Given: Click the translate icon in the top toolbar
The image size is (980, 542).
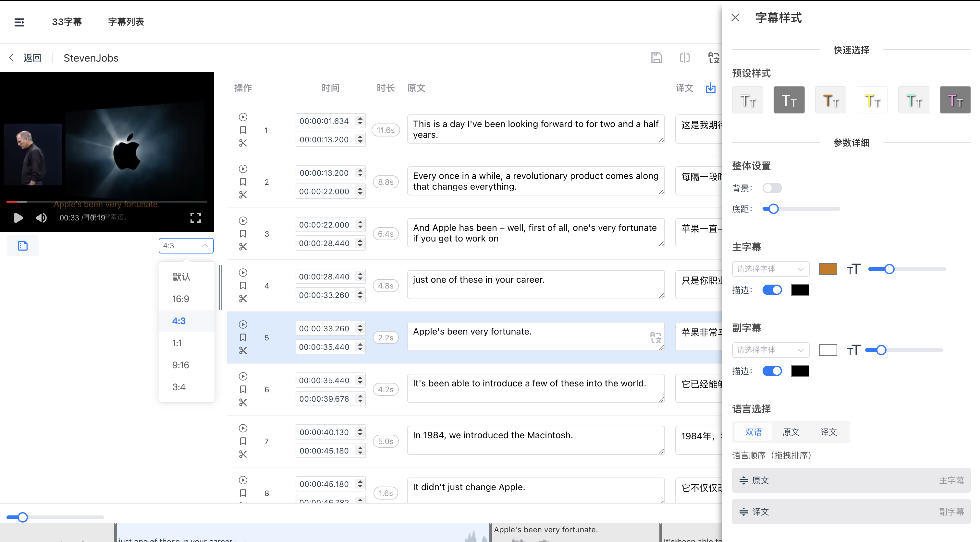Looking at the screenshot, I should [x=713, y=58].
